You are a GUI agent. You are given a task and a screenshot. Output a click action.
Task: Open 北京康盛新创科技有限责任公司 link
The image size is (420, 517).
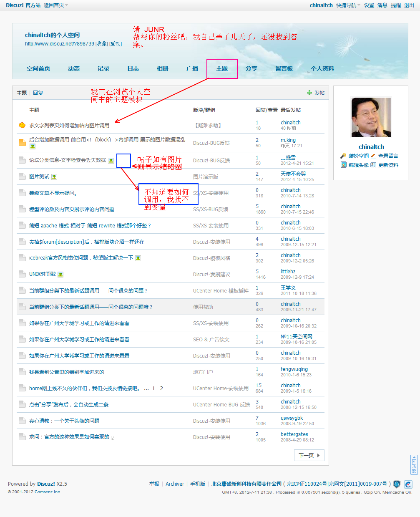click(x=246, y=484)
